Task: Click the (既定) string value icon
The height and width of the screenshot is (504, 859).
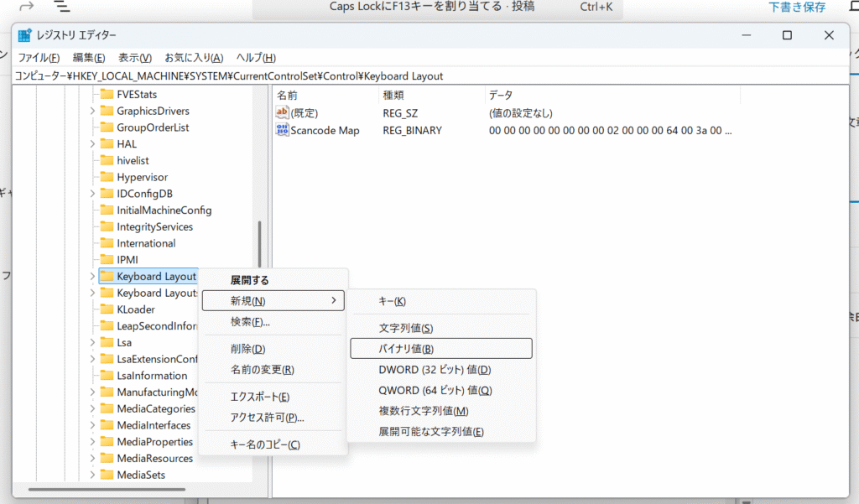Action: coord(283,112)
